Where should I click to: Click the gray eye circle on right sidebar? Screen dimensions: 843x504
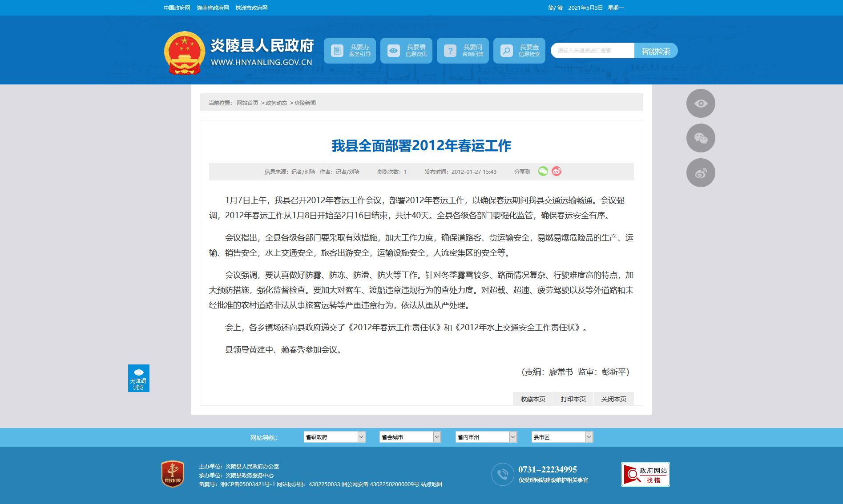(x=700, y=104)
